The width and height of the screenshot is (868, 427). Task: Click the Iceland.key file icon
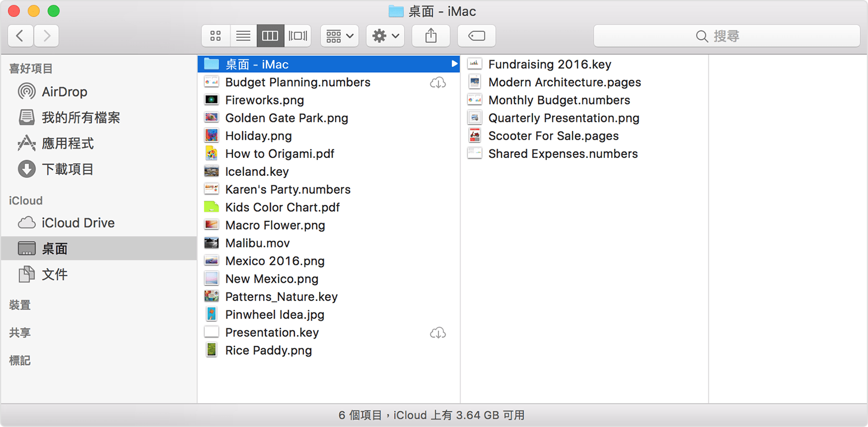click(x=211, y=171)
